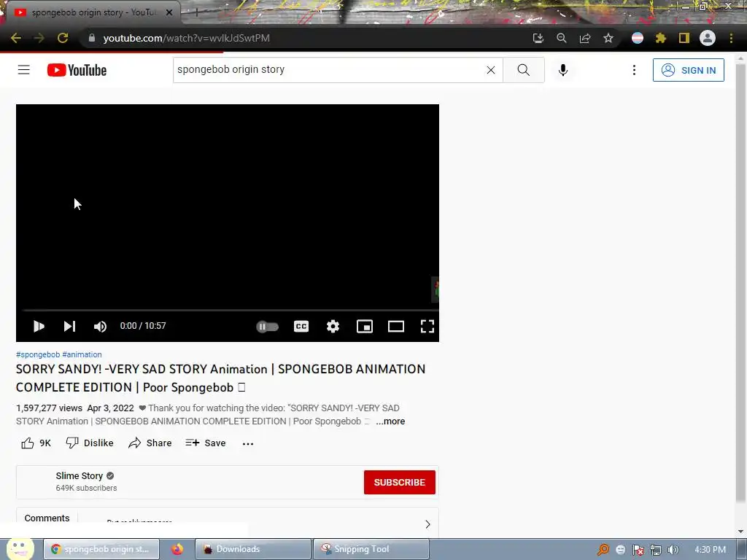Save the video to a playlist
This screenshot has width=747, height=560.
pos(205,443)
